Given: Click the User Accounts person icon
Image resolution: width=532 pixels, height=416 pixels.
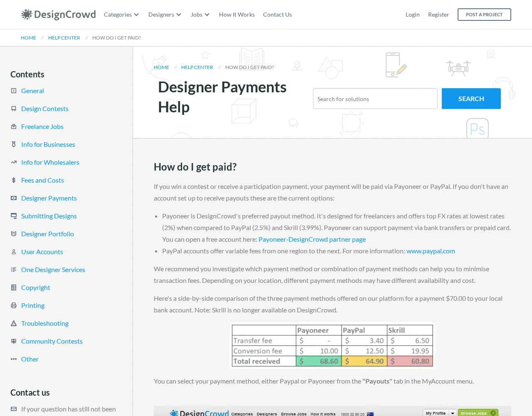Looking at the screenshot, I should [14, 252].
